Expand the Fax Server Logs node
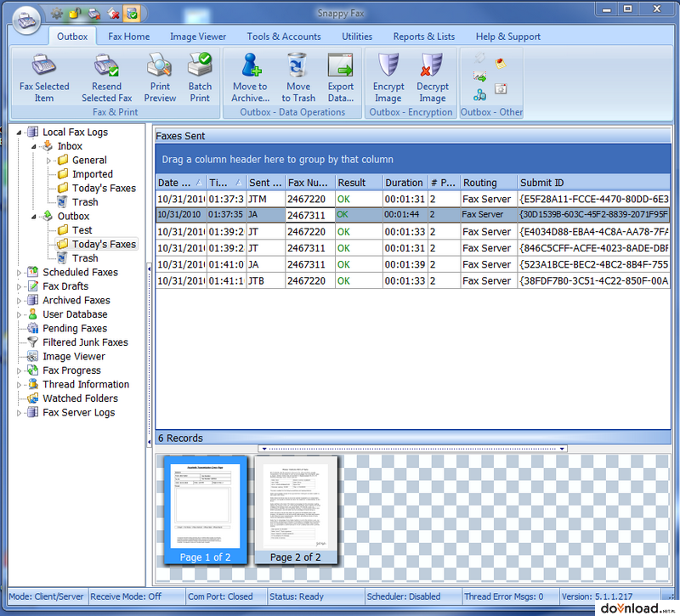This screenshot has width=680, height=616. [x=19, y=413]
